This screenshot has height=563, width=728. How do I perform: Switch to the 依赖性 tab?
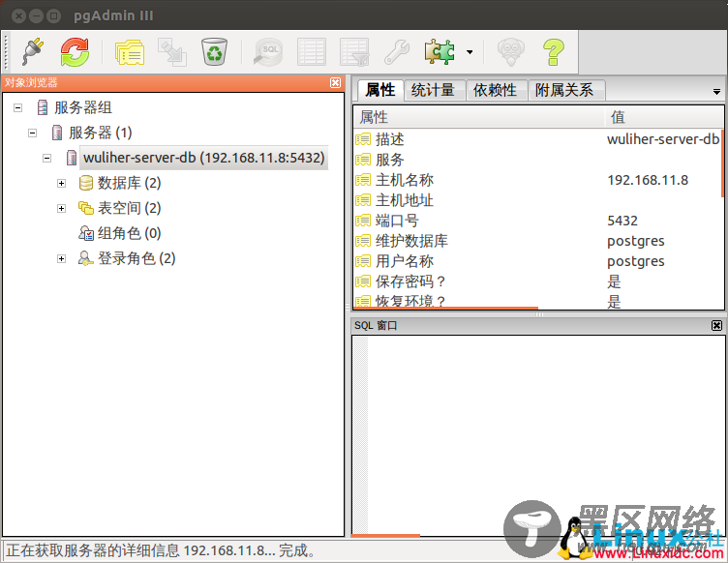click(x=496, y=90)
